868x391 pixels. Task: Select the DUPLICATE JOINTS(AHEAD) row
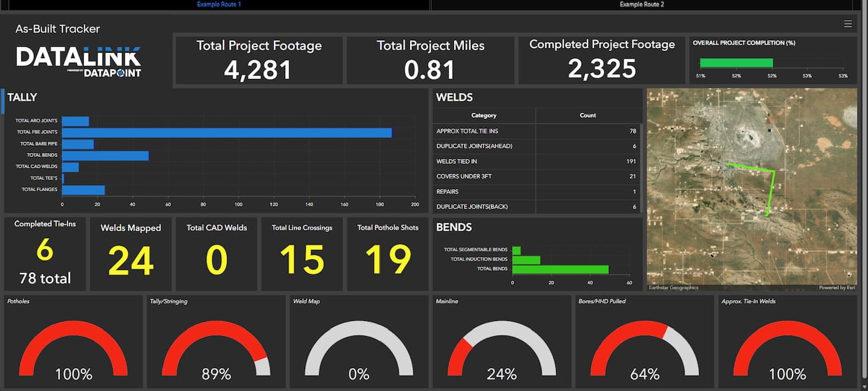537,146
